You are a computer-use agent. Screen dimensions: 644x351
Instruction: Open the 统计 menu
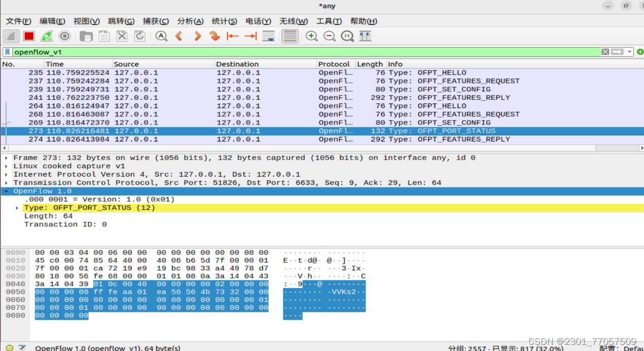[225, 21]
